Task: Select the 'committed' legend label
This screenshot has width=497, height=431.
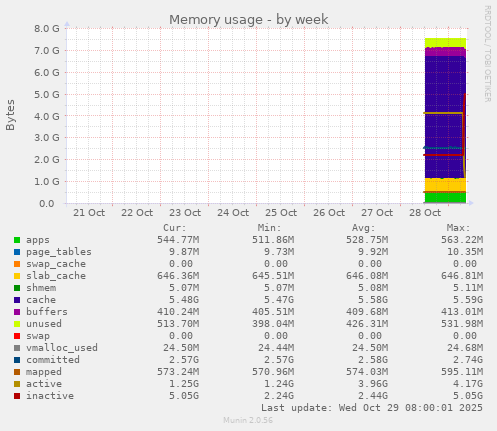Action: [x=53, y=360]
